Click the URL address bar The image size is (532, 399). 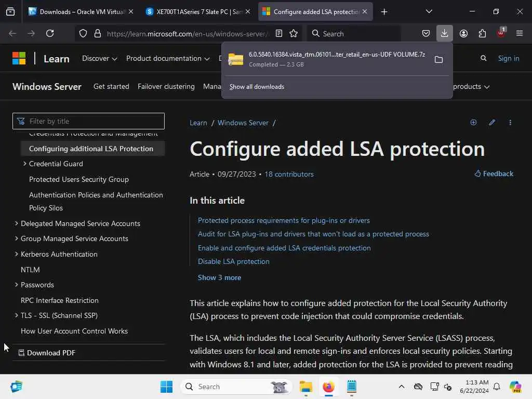(x=187, y=33)
